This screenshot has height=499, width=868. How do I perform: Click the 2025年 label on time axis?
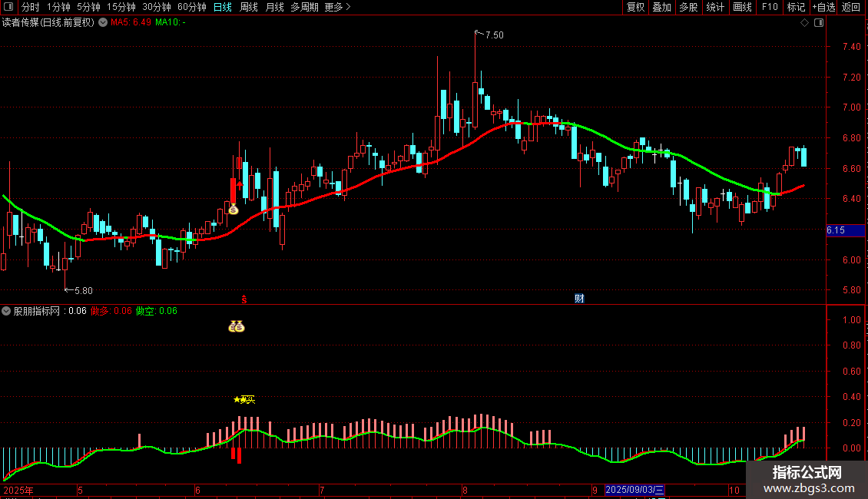[x=18, y=490]
